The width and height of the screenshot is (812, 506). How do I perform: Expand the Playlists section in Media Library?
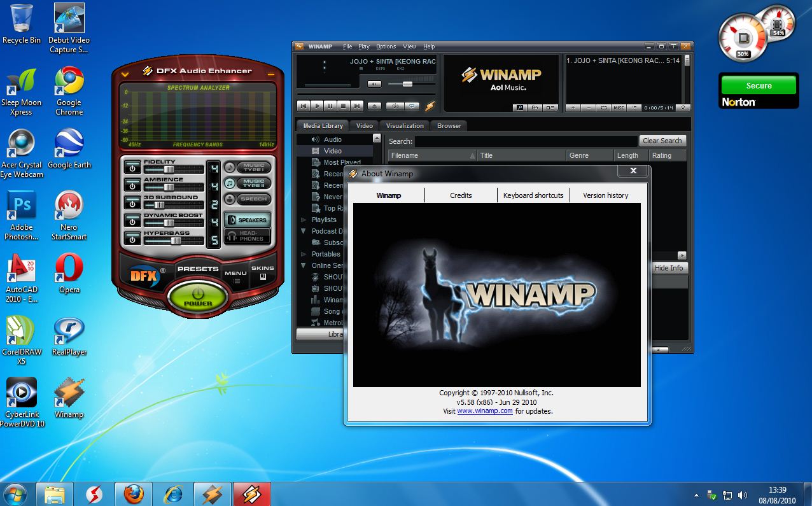click(304, 220)
